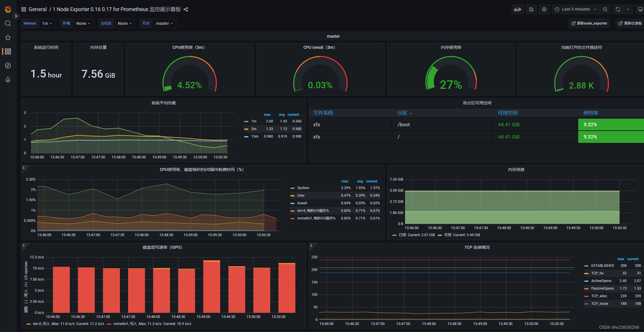Toggle the 1m series in load legend

254,121
